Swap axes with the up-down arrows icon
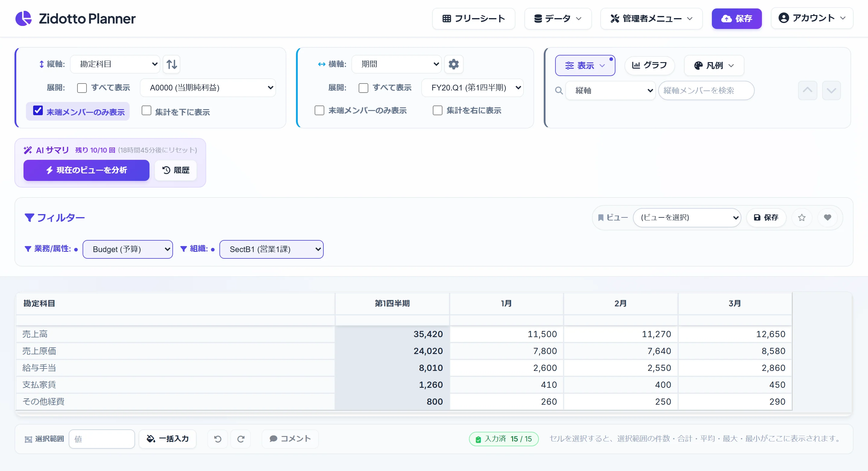Screen dimensions: 868x471 tap(171, 64)
